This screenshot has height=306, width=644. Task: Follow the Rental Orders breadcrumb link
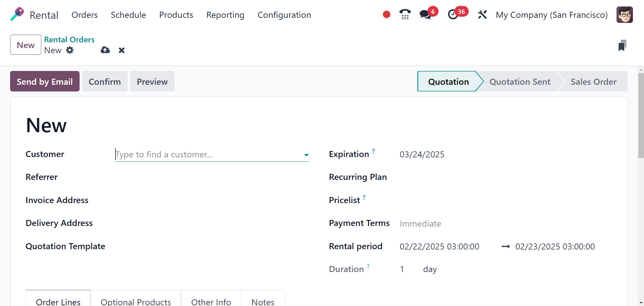pyautogui.click(x=69, y=40)
